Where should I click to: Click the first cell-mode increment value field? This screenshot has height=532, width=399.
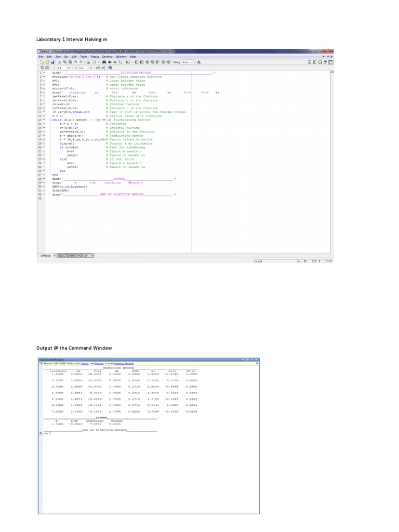[61, 68]
